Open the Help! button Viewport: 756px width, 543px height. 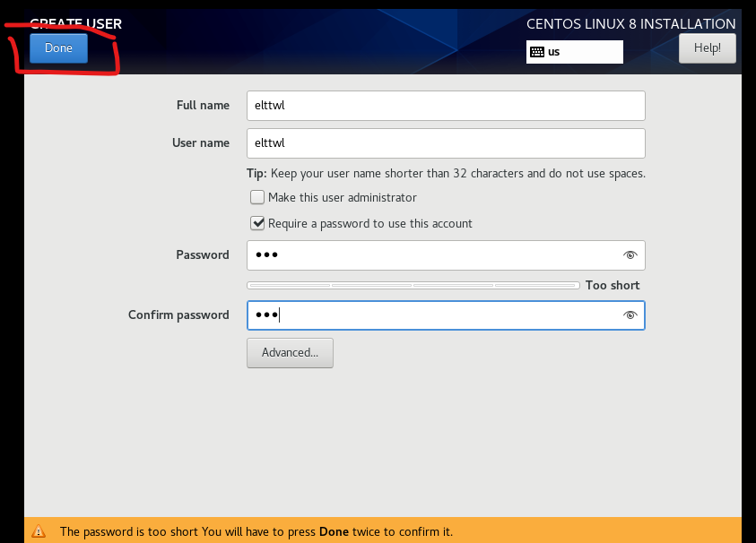[x=708, y=48]
